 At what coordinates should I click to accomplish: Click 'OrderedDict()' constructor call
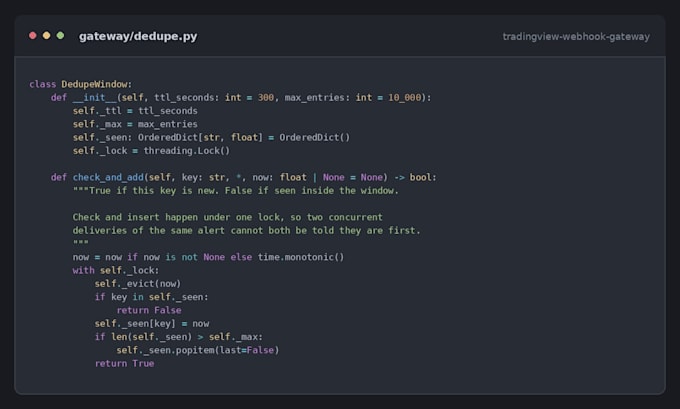[314, 137]
